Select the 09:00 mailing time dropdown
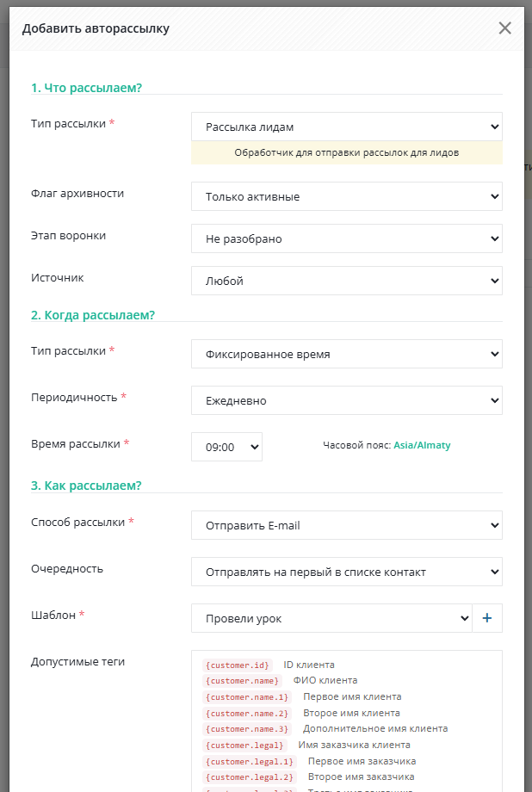 point(226,447)
